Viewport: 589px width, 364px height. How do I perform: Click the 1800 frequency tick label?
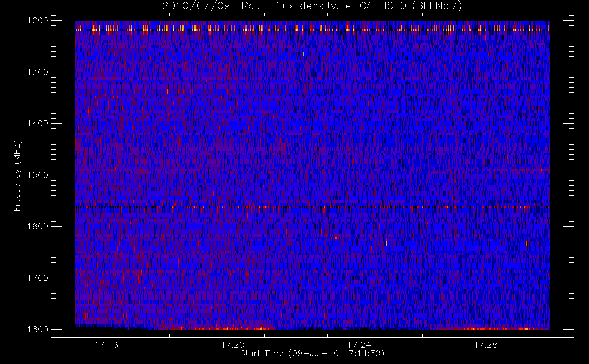pyautogui.click(x=38, y=329)
